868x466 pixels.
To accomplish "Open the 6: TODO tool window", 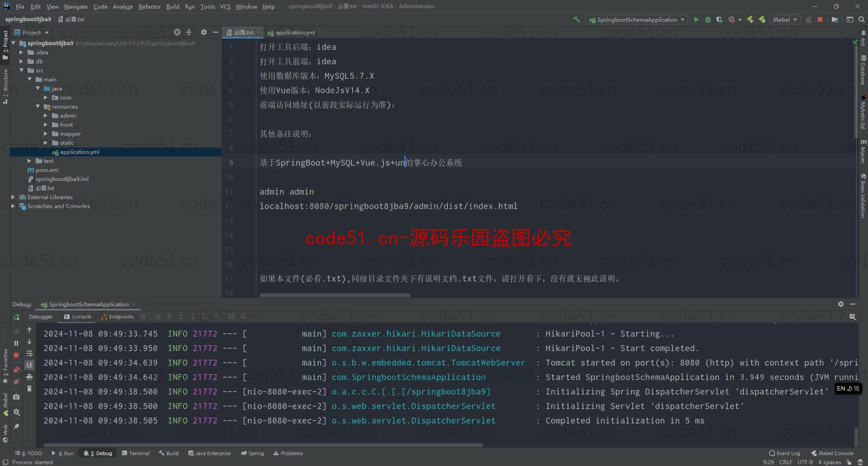I will 28,453.
